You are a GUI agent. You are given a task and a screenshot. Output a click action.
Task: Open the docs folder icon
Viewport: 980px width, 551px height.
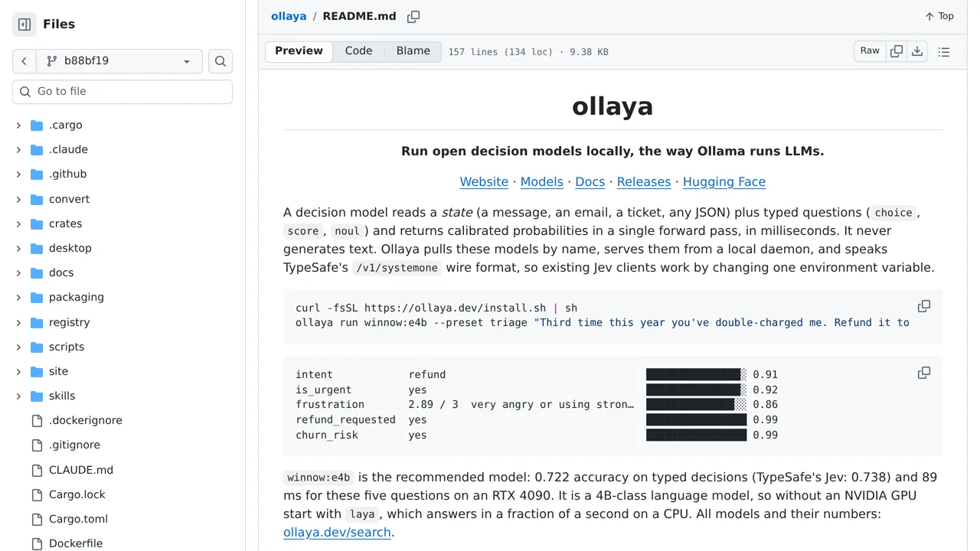[37, 272]
